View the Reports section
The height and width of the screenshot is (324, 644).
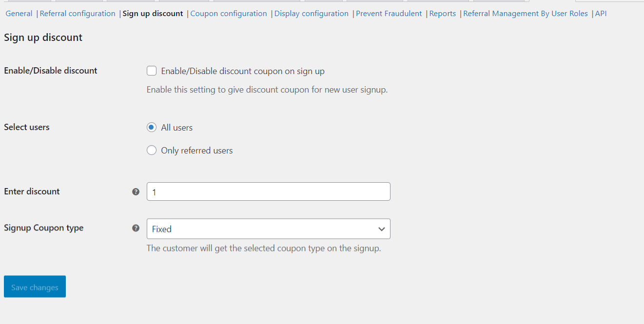pos(443,14)
